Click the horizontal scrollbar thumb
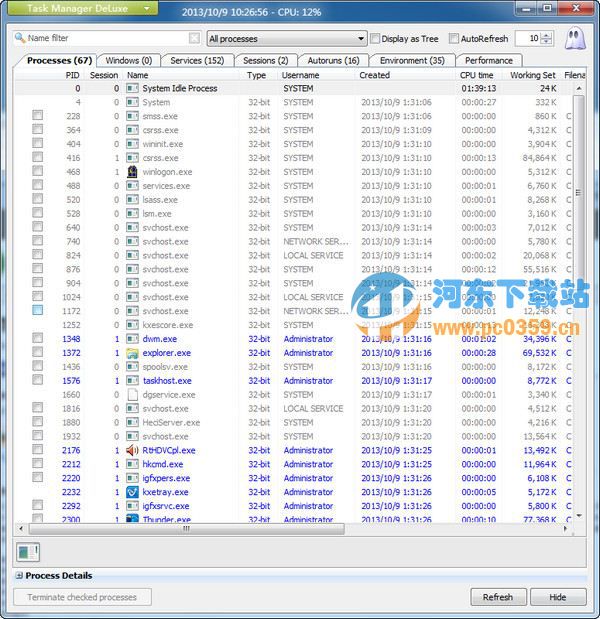This screenshot has height=619, width=600. (187, 529)
